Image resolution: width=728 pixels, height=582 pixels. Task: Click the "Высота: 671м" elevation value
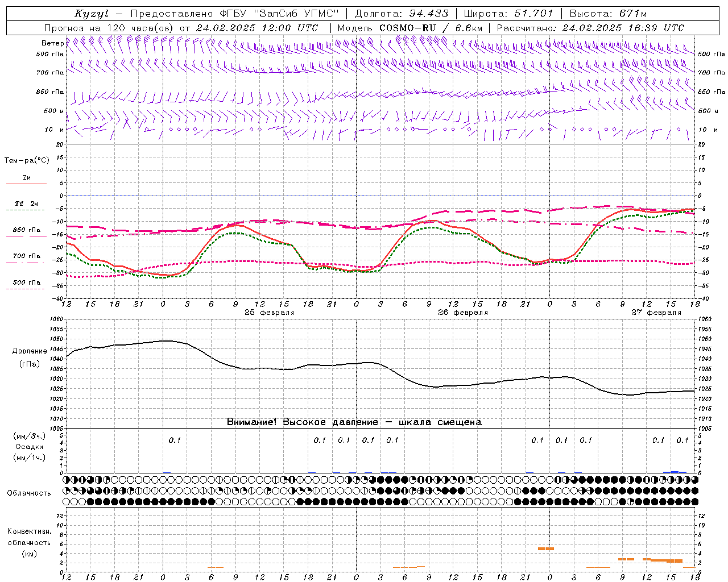608,14
